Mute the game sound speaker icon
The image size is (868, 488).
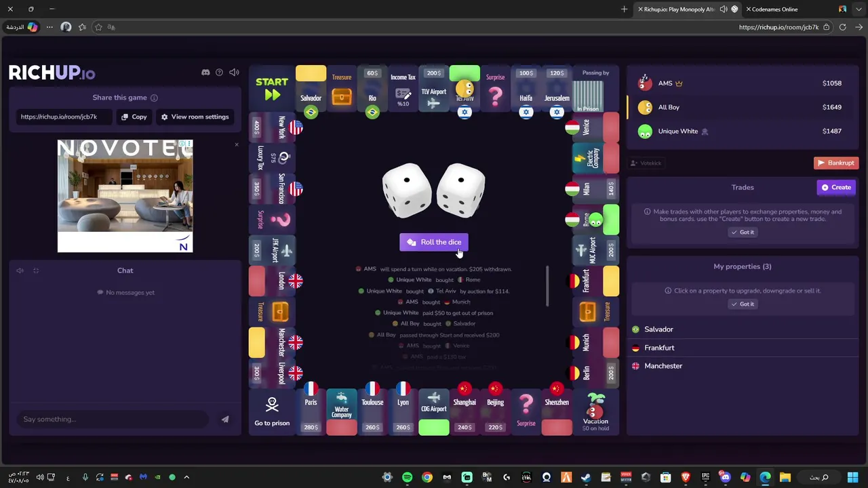234,73
